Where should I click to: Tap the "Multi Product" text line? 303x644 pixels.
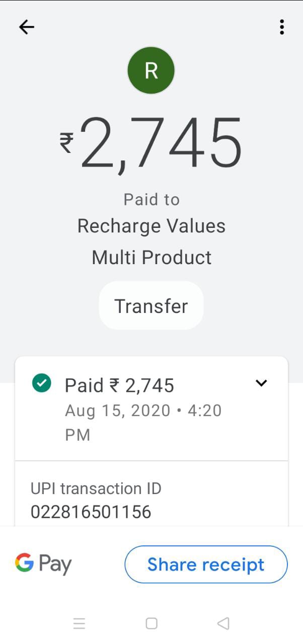coord(151,258)
